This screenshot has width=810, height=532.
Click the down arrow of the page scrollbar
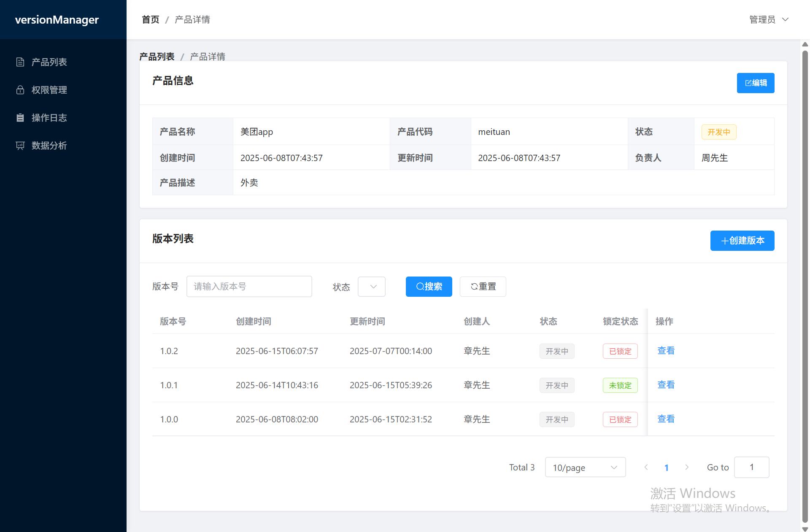[805, 529]
